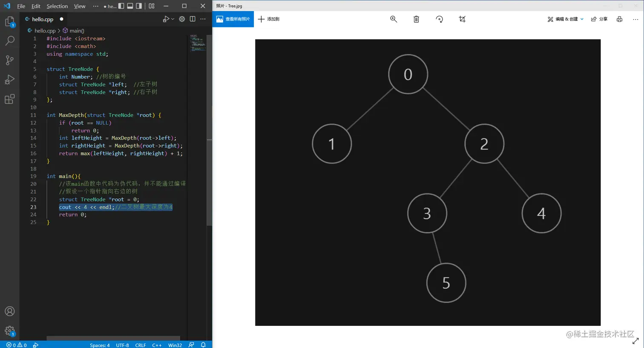Viewport: 644px width, 348px height.
Task: Open the Extensions view in VS Code
Action: tap(9, 99)
